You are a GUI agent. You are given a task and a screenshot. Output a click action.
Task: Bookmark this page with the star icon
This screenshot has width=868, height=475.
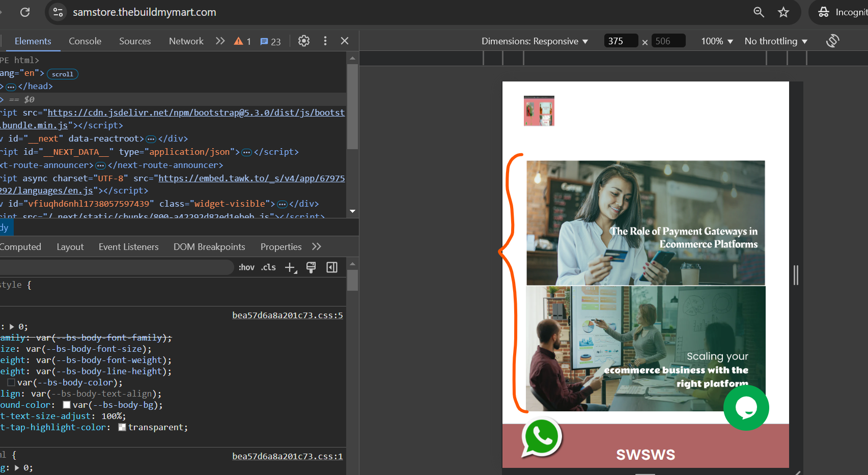[x=783, y=12]
